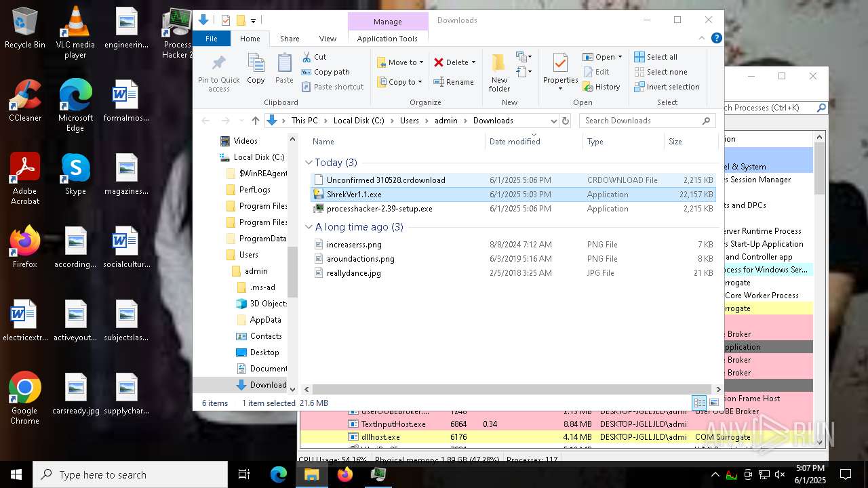Sort by Date modified column
Screen dimensions: 868x488
[534, 142]
